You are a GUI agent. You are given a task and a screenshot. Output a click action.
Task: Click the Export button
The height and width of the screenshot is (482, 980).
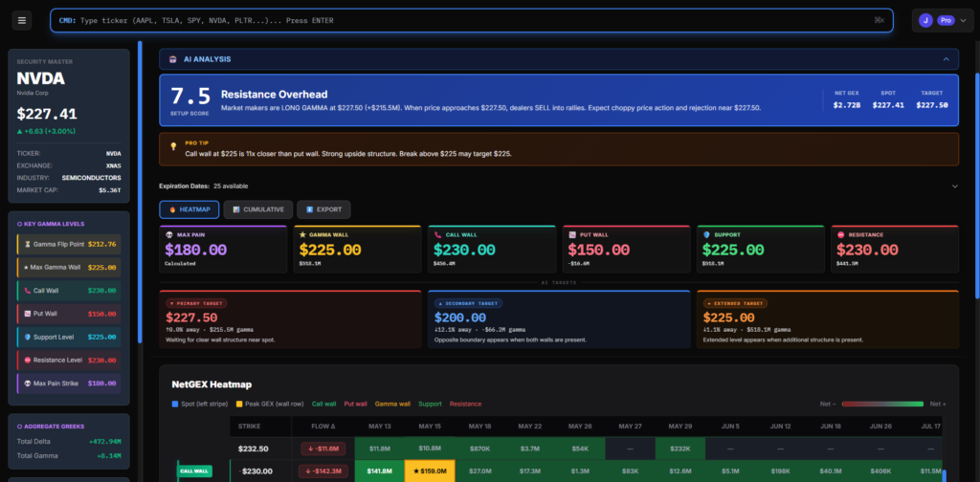(x=323, y=209)
